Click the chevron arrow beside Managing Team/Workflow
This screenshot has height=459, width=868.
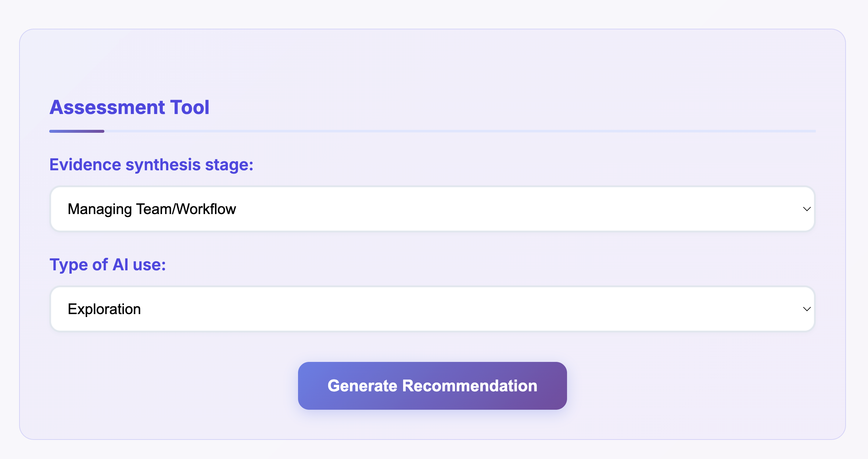pos(807,209)
